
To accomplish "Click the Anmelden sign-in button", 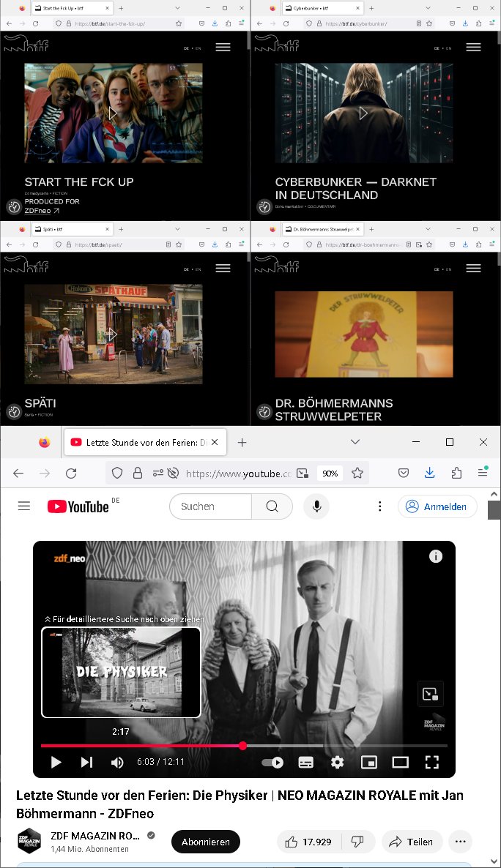I will point(437,506).
